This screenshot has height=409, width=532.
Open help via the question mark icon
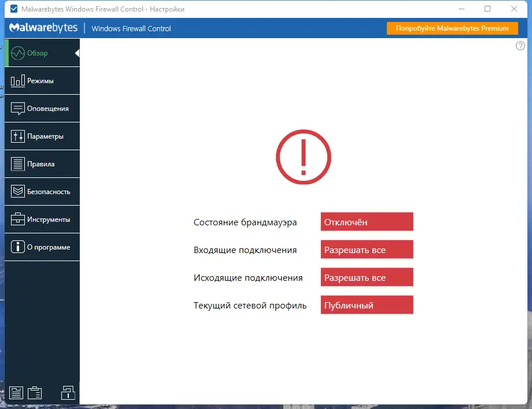(520, 46)
